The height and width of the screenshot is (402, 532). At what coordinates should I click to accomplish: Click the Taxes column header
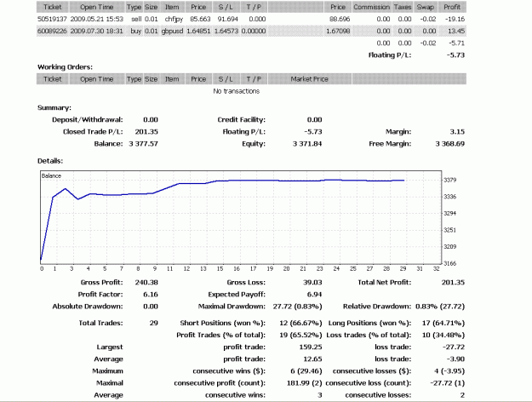click(x=403, y=7)
